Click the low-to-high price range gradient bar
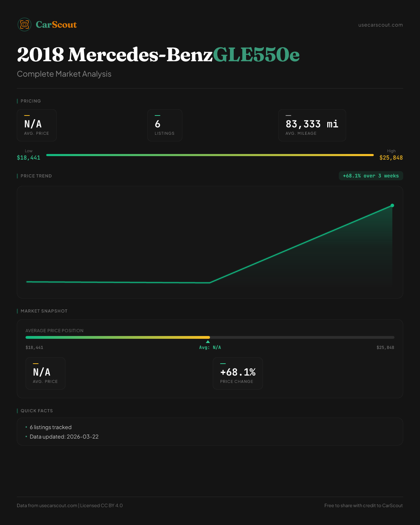This screenshot has width=420, height=525. point(210,155)
